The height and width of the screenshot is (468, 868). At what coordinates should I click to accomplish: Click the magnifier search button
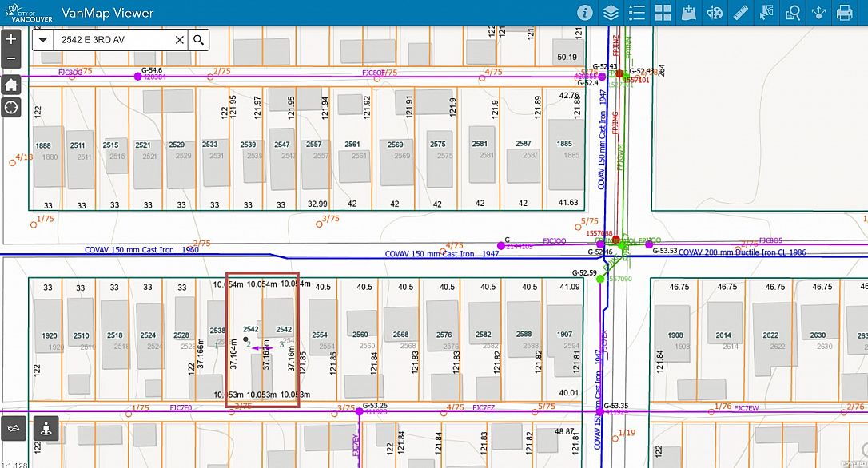[x=198, y=40]
